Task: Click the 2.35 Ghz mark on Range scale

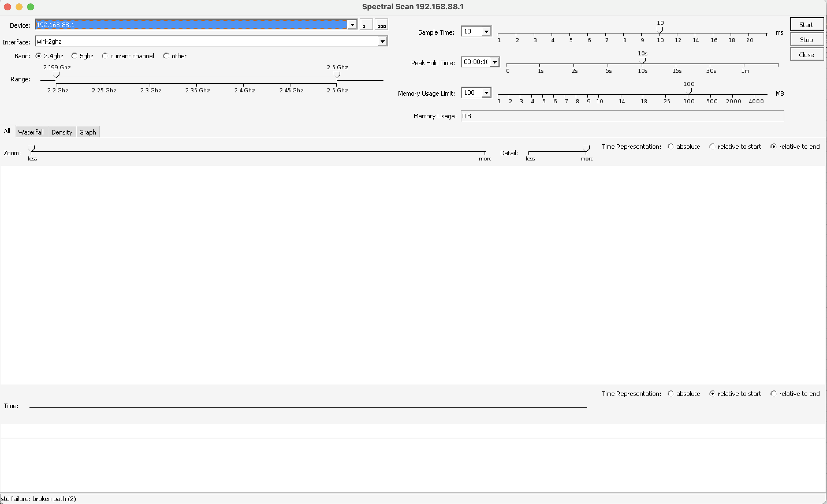Action: tap(197, 91)
